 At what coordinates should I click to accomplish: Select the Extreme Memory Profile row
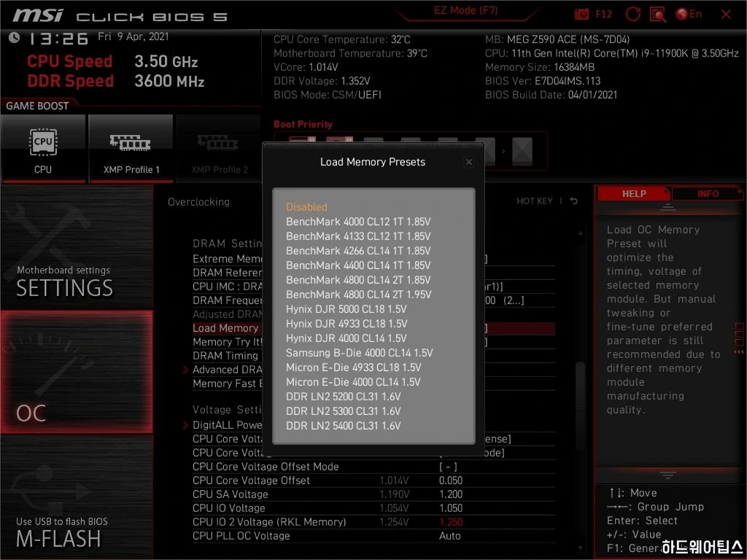[x=373, y=259]
